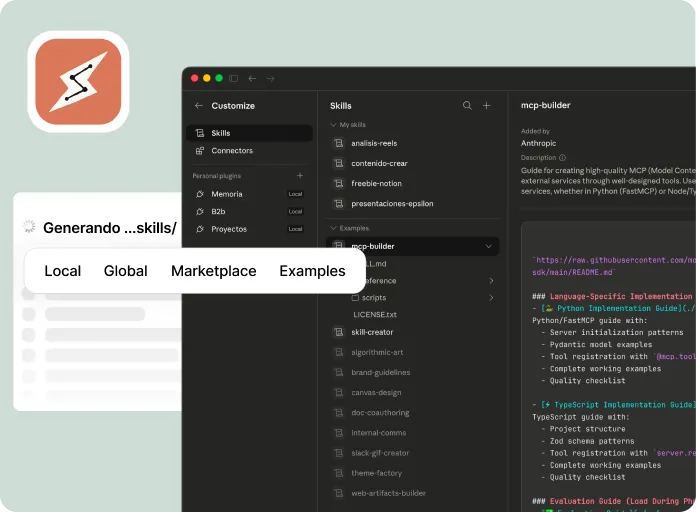
Task: Click the folder icon beside scripts
Action: (355, 298)
